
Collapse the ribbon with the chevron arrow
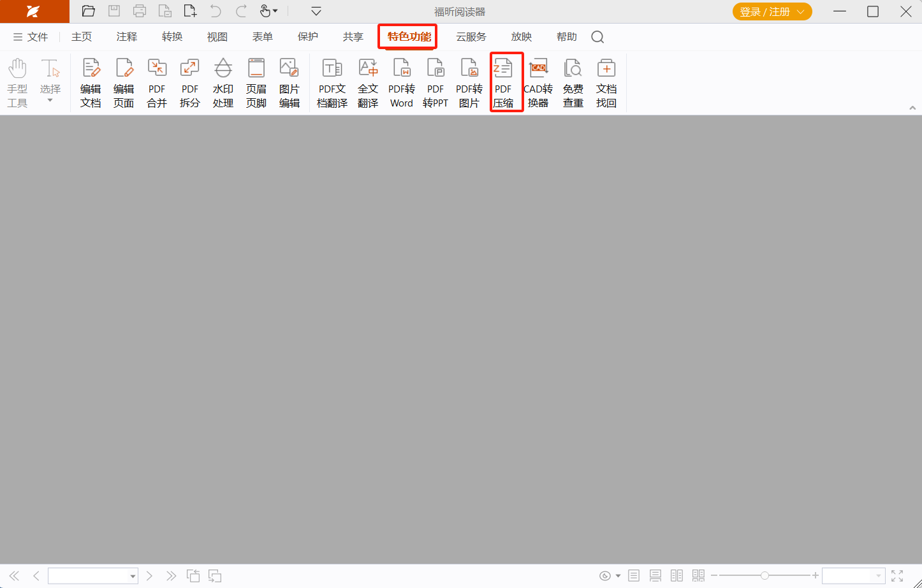(912, 108)
